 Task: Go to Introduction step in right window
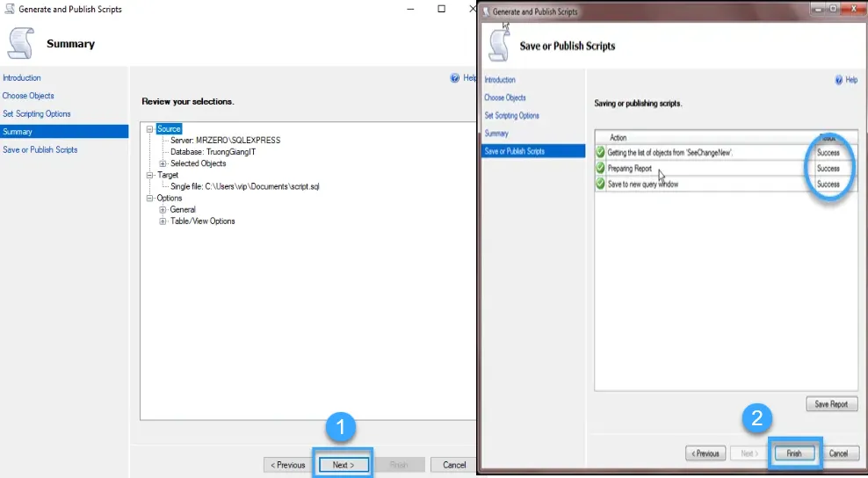pos(500,80)
